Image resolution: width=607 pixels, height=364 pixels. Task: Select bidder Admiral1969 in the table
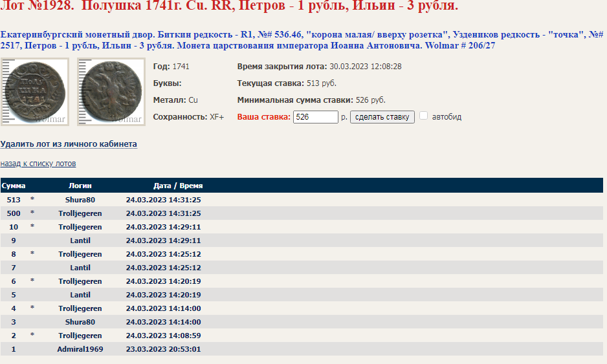coord(80,349)
